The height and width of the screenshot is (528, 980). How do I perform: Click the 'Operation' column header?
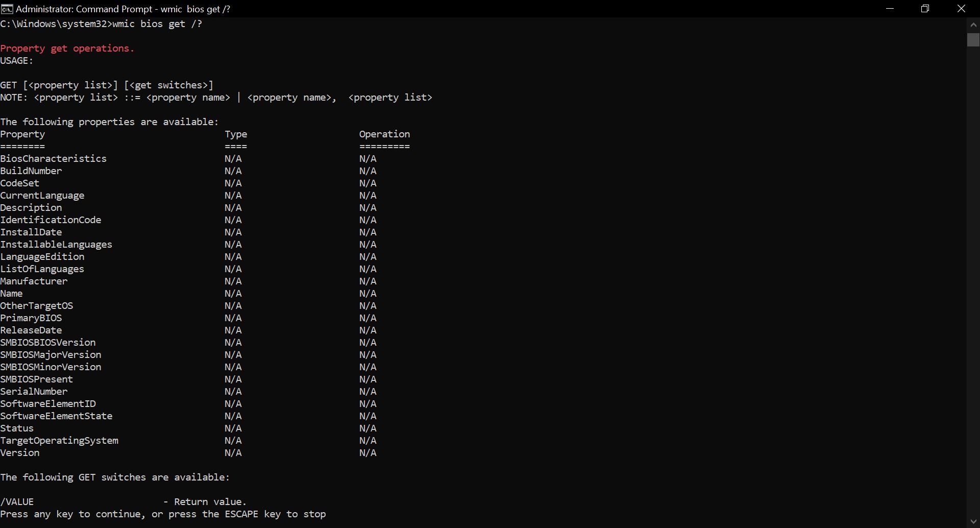(384, 134)
